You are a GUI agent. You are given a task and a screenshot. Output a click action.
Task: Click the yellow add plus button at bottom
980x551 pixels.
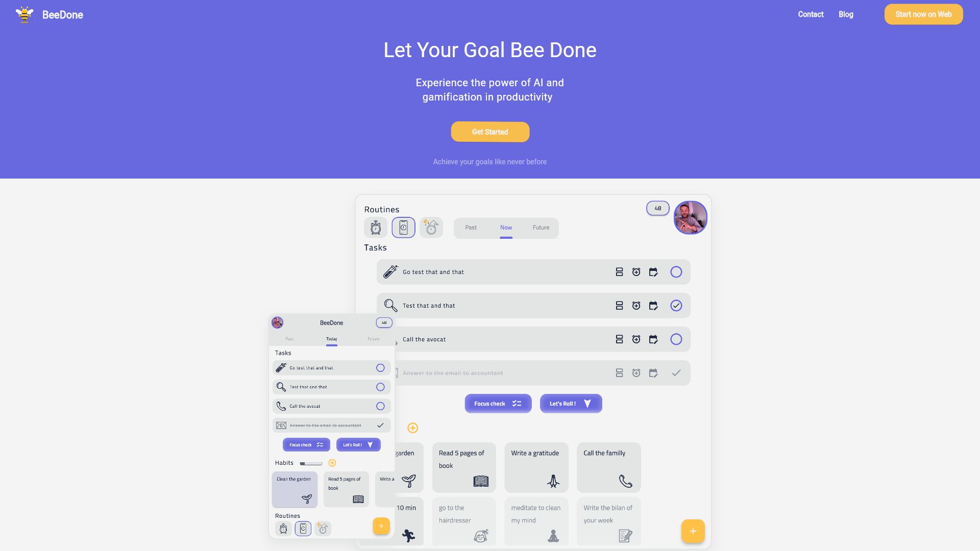(x=693, y=531)
